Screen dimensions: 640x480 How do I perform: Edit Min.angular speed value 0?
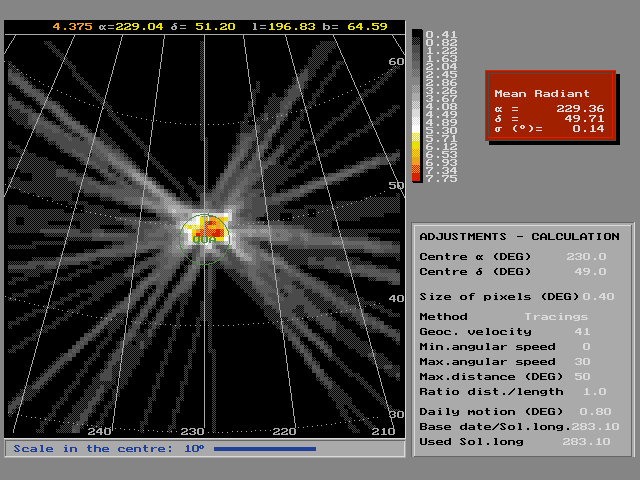point(587,347)
